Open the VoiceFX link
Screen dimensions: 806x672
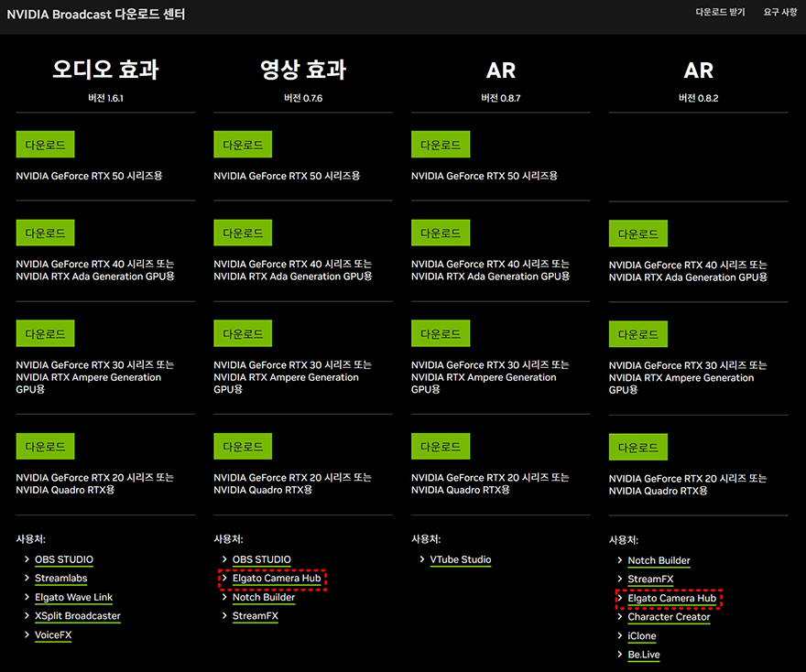pyautogui.click(x=53, y=634)
